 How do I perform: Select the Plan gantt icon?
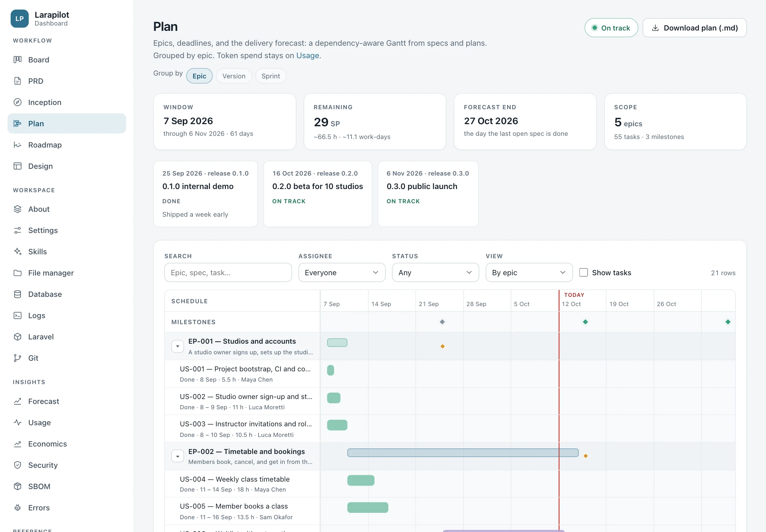[17, 123]
